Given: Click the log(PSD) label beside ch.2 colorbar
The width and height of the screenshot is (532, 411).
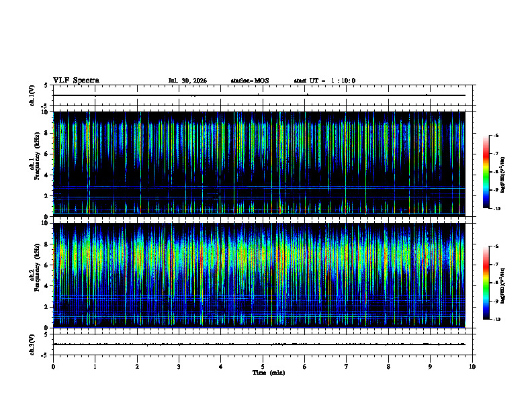Looking at the screenshot, I should coord(503,286).
